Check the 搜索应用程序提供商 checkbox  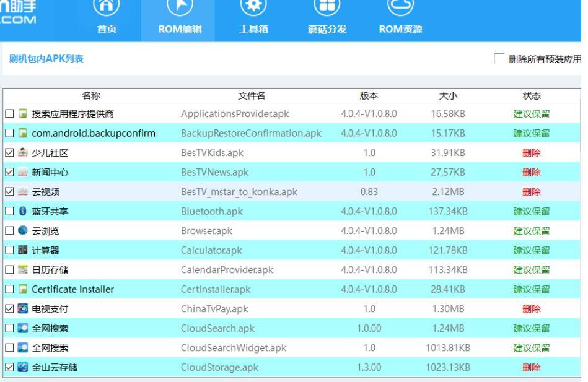pos(9,115)
